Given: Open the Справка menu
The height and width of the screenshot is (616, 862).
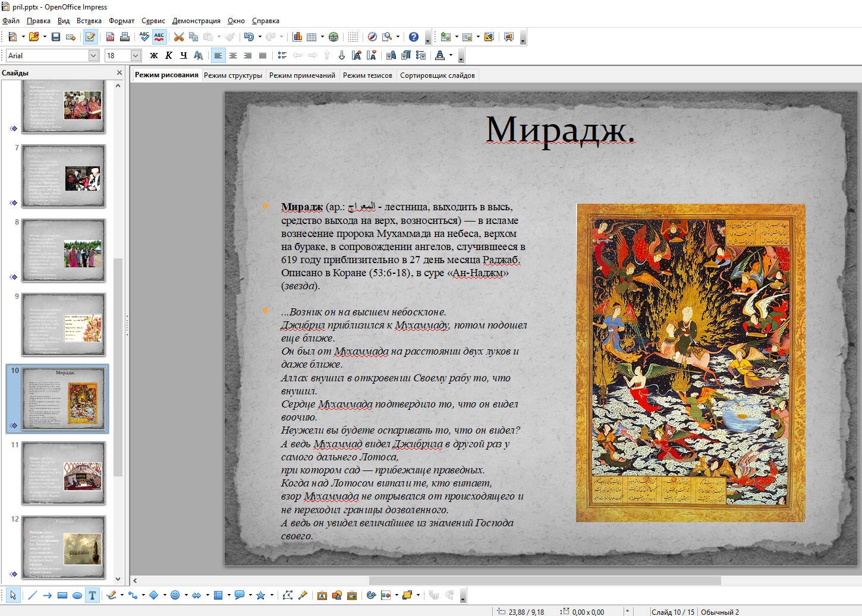Looking at the screenshot, I should click(x=265, y=21).
